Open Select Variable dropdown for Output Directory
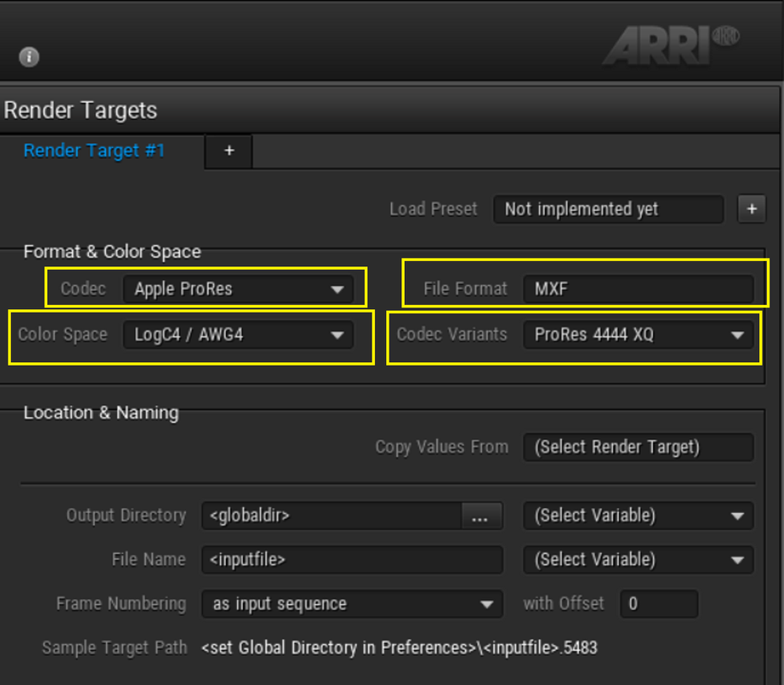Screen dimensions: 784x685 pos(638,515)
